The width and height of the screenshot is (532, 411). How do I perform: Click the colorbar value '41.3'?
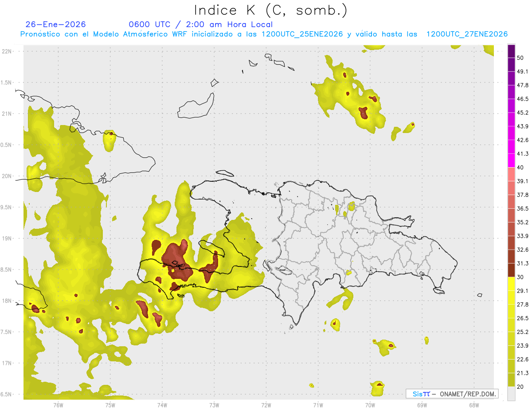pos(523,154)
